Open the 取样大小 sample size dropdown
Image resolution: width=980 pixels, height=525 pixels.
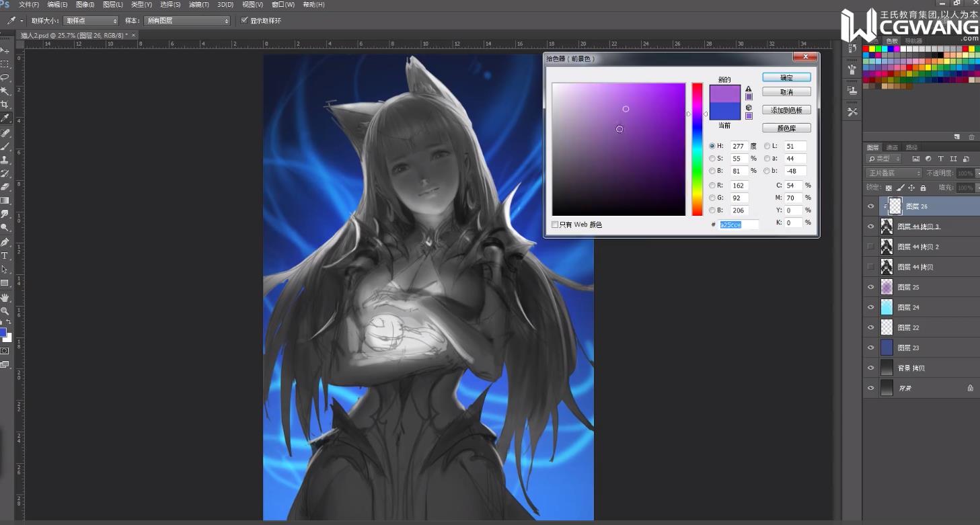coord(91,21)
